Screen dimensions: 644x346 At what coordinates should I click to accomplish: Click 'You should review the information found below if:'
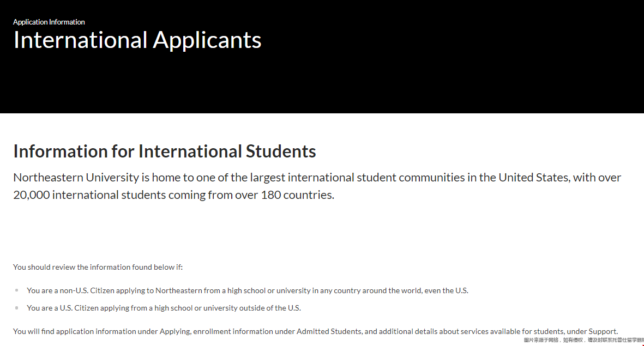click(98, 267)
